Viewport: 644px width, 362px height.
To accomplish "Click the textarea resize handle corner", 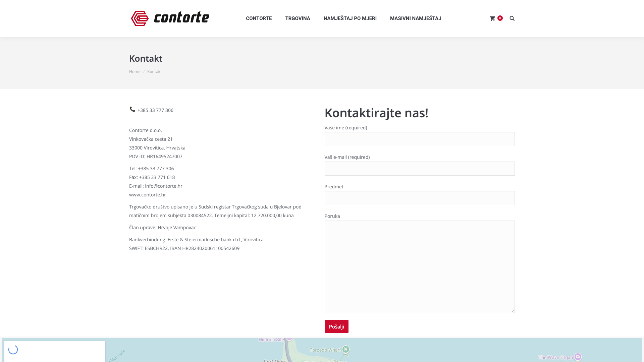I will click(513, 311).
